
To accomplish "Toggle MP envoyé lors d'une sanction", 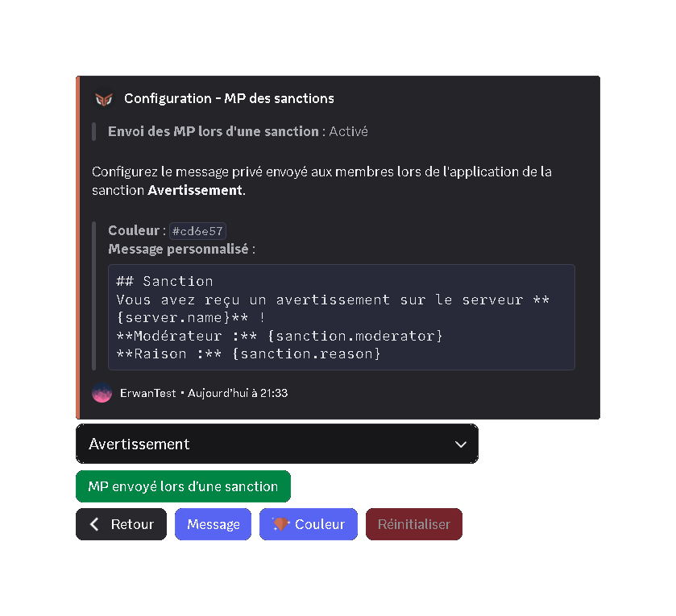I will [183, 486].
